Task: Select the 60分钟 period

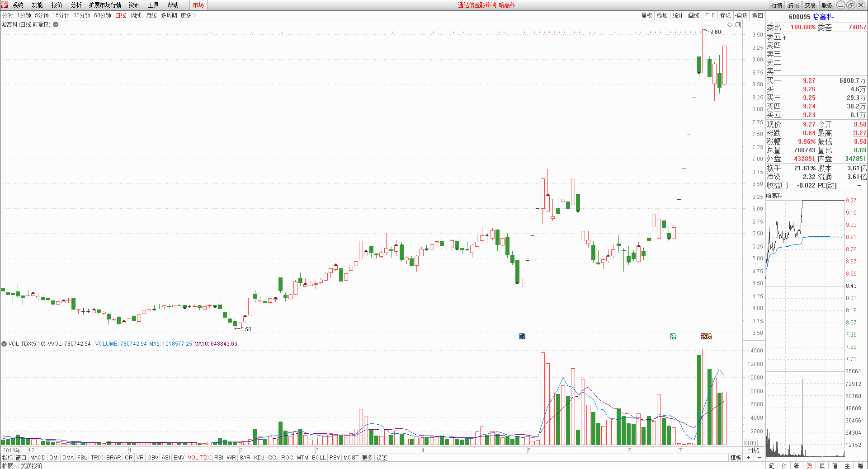Action: (x=103, y=15)
